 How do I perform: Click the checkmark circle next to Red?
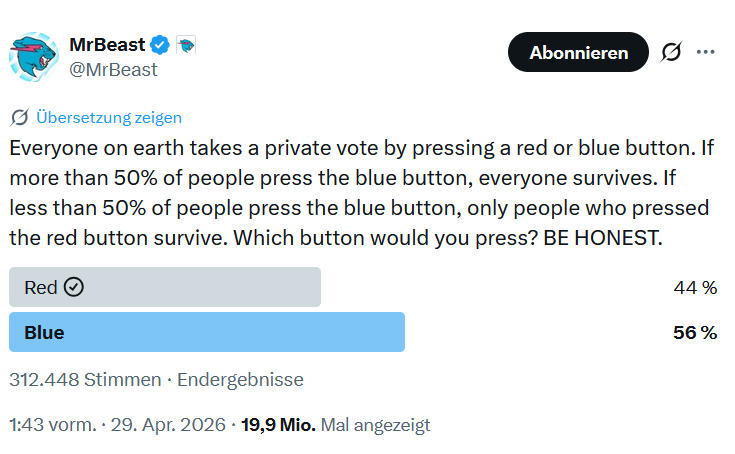pyautogui.click(x=73, y=287)
